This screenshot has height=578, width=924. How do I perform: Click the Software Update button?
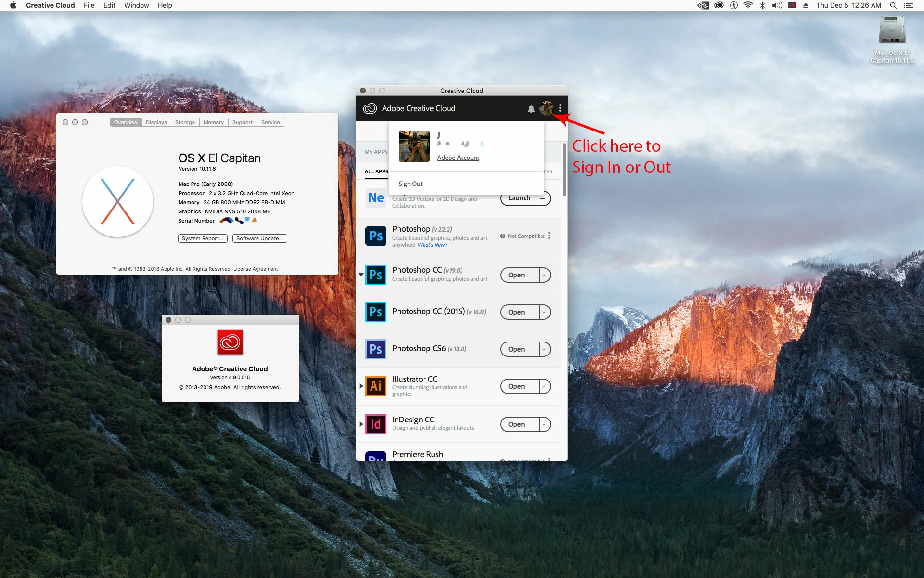(259, 238)
